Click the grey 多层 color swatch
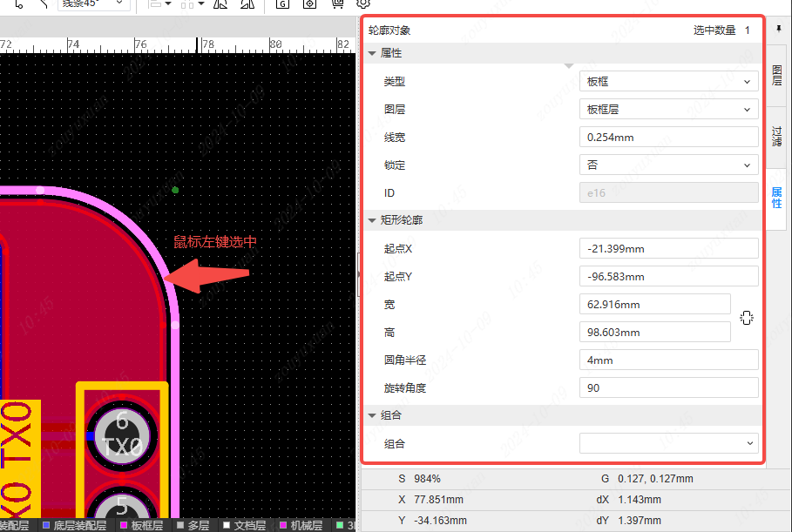Image resolution: width=792 pixels, height=532 pixels. point(180,525)
